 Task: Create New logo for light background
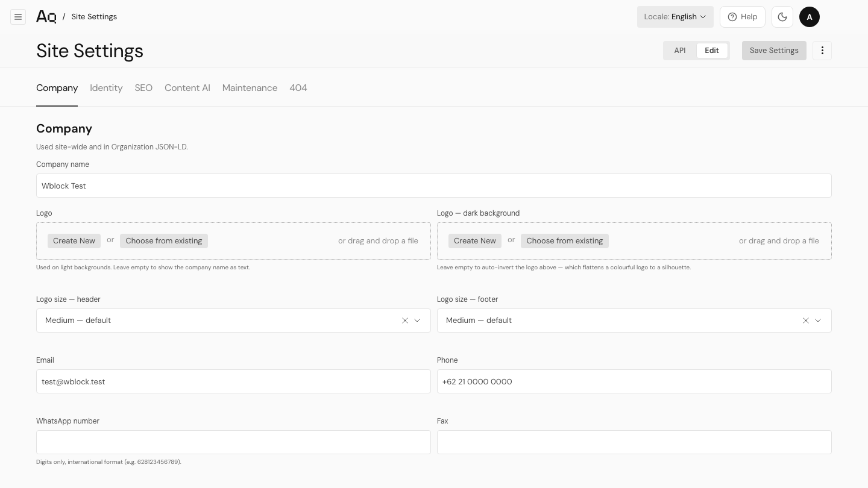(x=74, y=241)
